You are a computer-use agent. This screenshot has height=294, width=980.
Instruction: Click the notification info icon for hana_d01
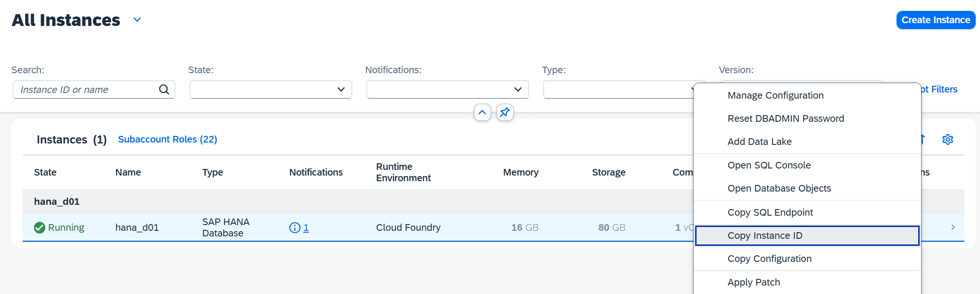tap(295, 228)
